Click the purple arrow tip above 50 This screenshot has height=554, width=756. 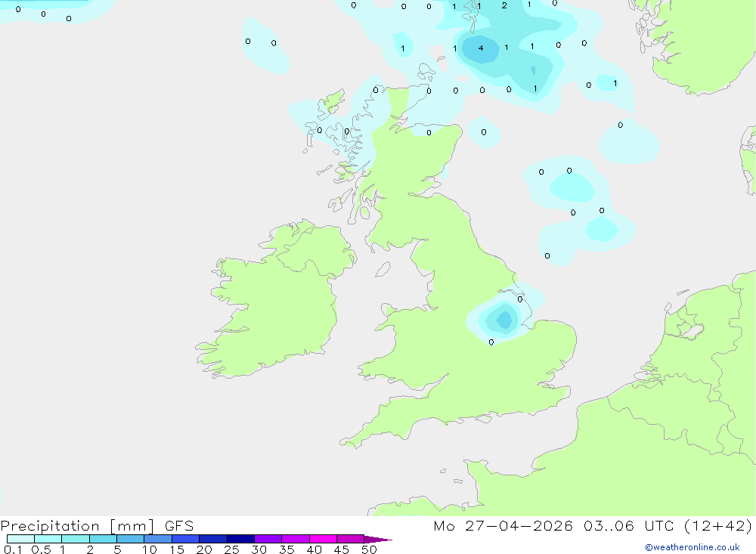[x=377, y=539]
